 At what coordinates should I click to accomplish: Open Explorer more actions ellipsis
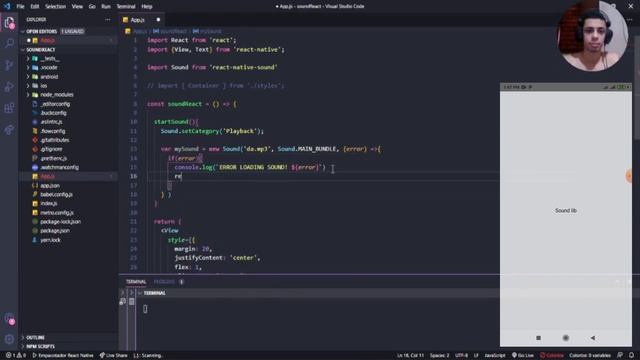[108, 20]
